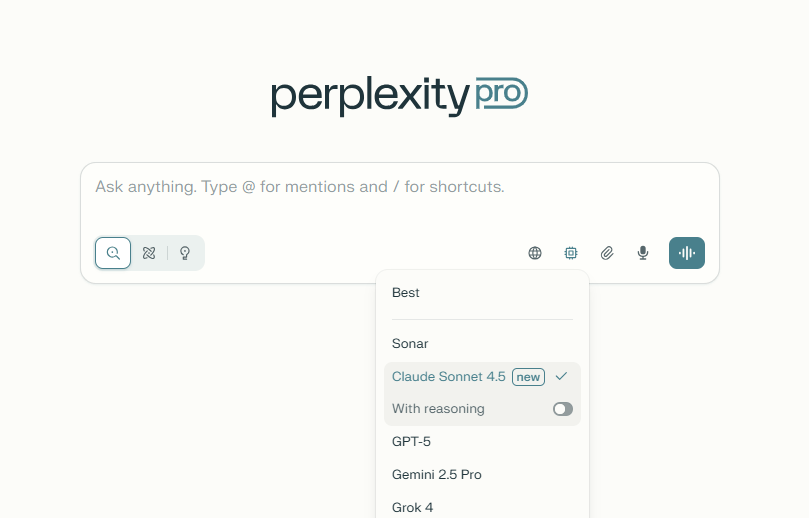Start voice mode with waveform button
The width and height of the screenshot is (809, 518).
point(687,253)
